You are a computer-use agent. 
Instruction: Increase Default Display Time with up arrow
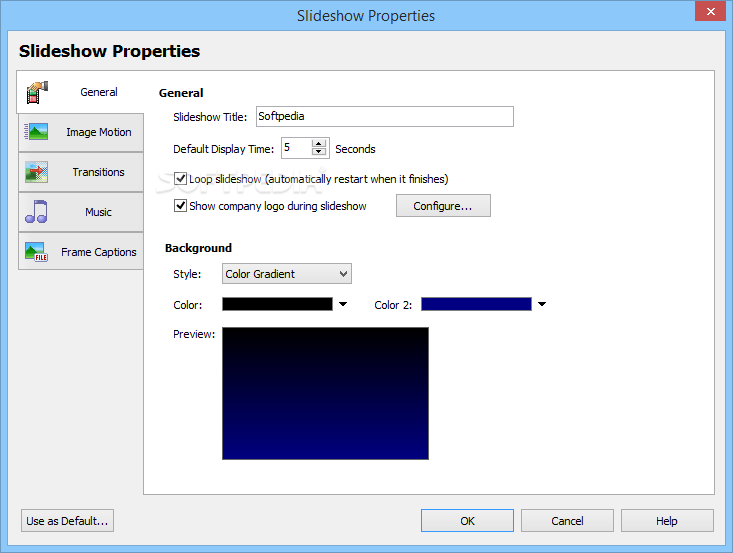[318, 144]
